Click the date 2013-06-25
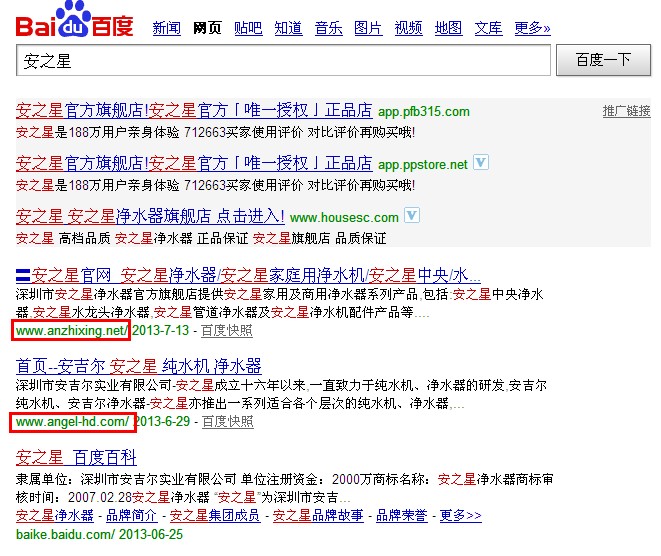Screen dimensions: 661x556 click(x=151, y=535)
